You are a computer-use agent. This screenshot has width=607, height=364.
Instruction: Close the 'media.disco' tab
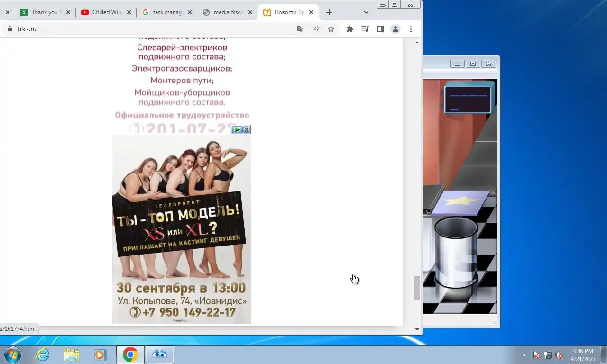coord(250,12)
